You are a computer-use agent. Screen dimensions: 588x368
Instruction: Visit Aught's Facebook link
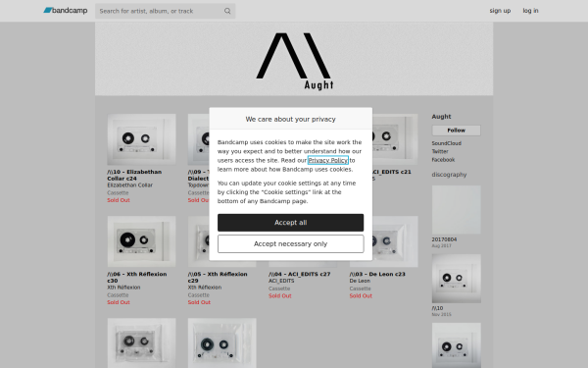[443, 160]
